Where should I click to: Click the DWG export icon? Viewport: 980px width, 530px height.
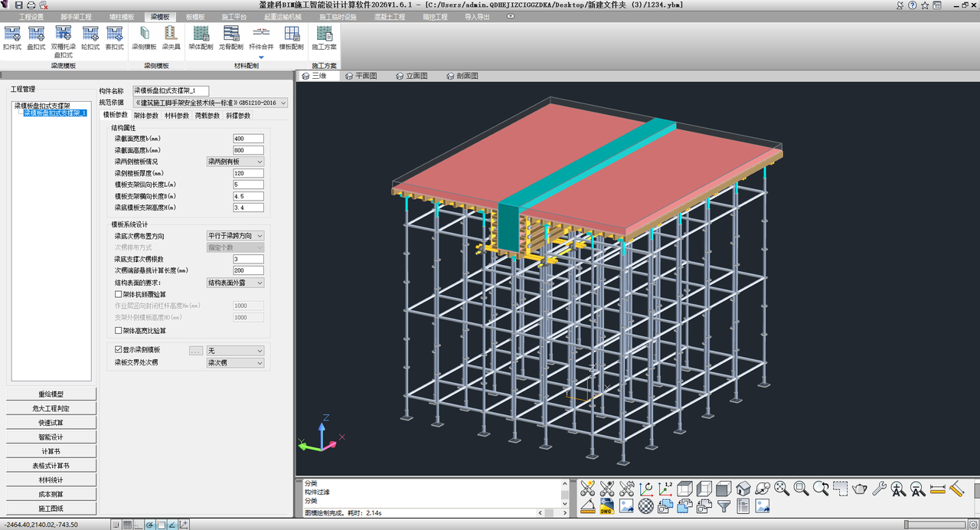(x=607, y=506)
